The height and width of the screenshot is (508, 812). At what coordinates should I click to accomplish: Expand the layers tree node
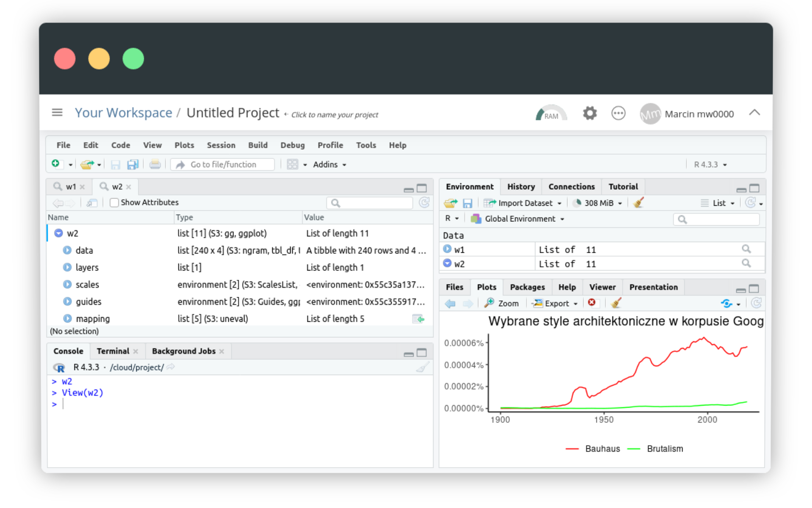click(67, 267)
